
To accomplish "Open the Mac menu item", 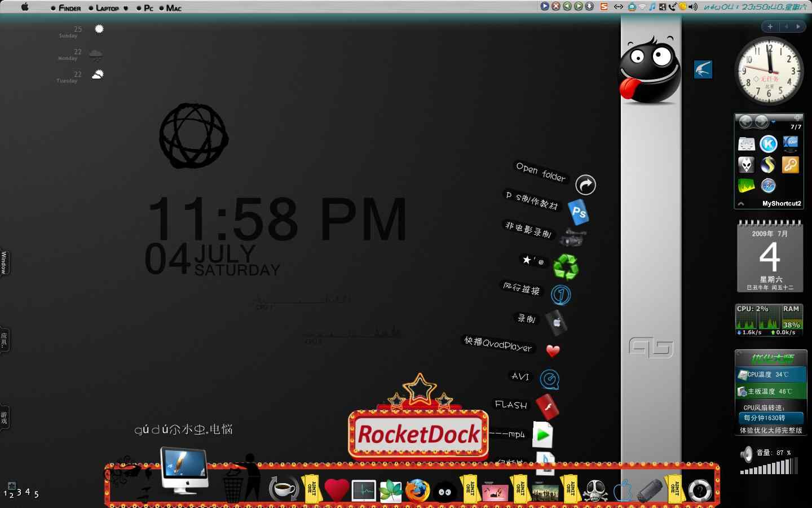I will click(x=174, y=8).
